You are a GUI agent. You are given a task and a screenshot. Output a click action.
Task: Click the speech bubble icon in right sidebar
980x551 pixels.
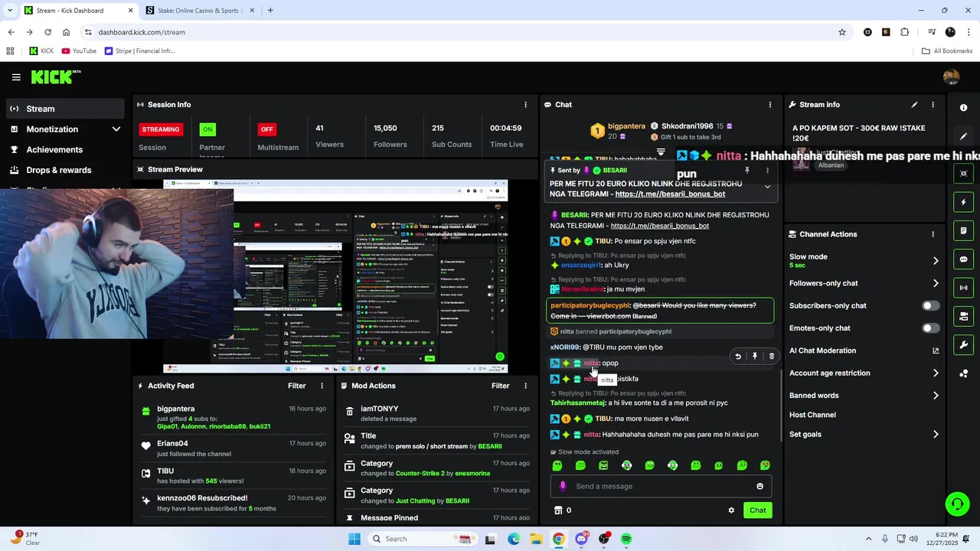(x=963, y=259)
